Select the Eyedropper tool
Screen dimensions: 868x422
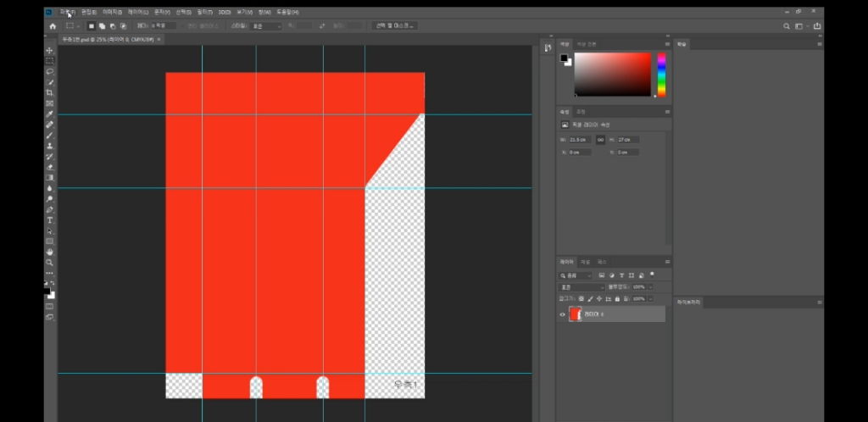[x=49, y=114]
